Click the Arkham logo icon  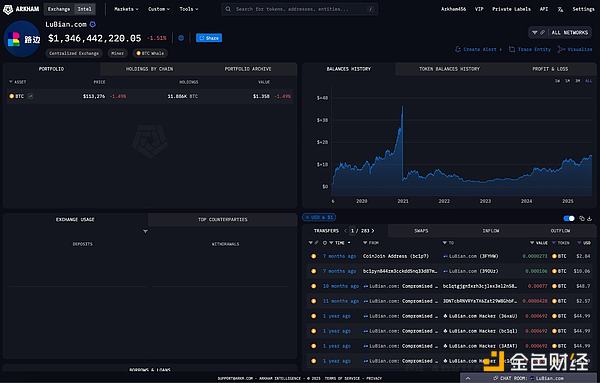[8, 9]
